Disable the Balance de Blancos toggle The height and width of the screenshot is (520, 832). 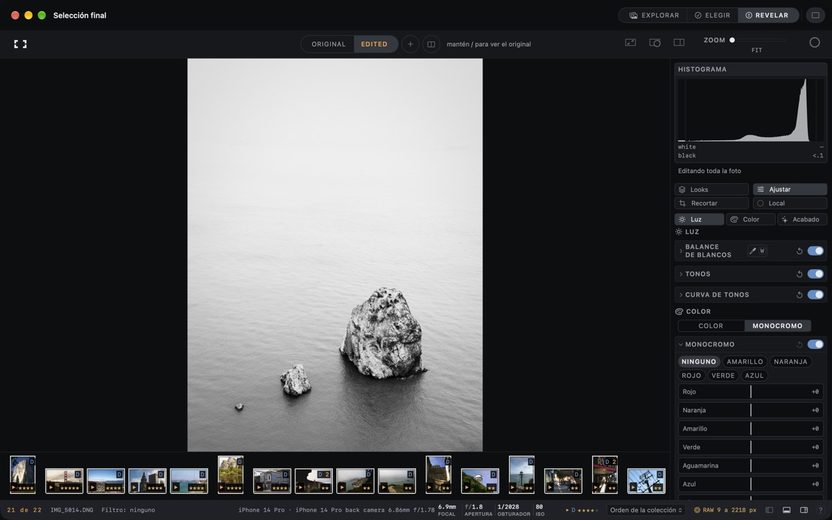[x=816, y=251]
